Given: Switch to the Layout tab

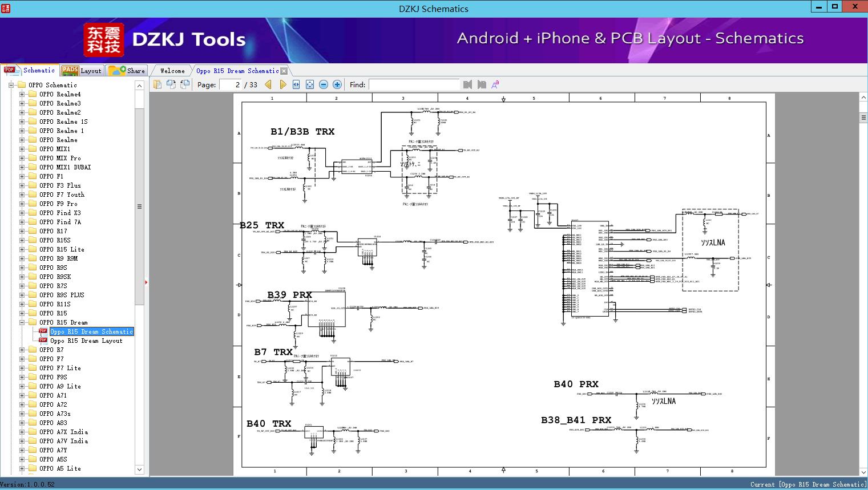Looking at the screenshot, I should (82, 71).
